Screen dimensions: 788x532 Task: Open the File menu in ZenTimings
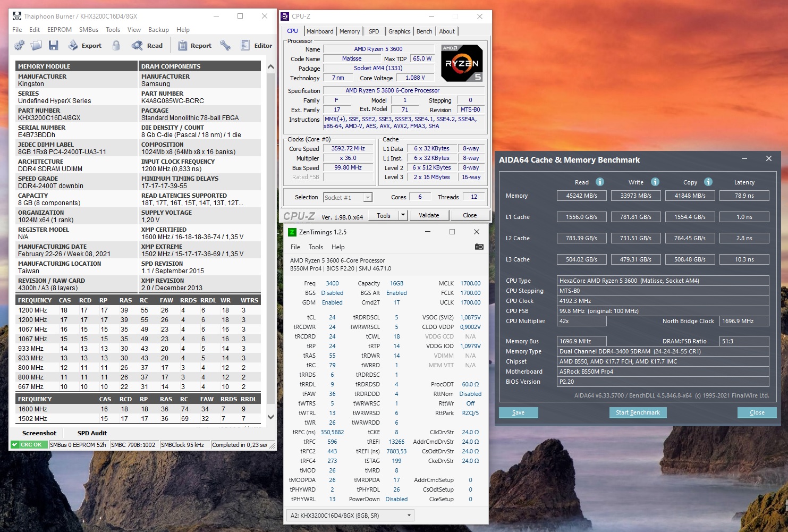tap(295, 247)
